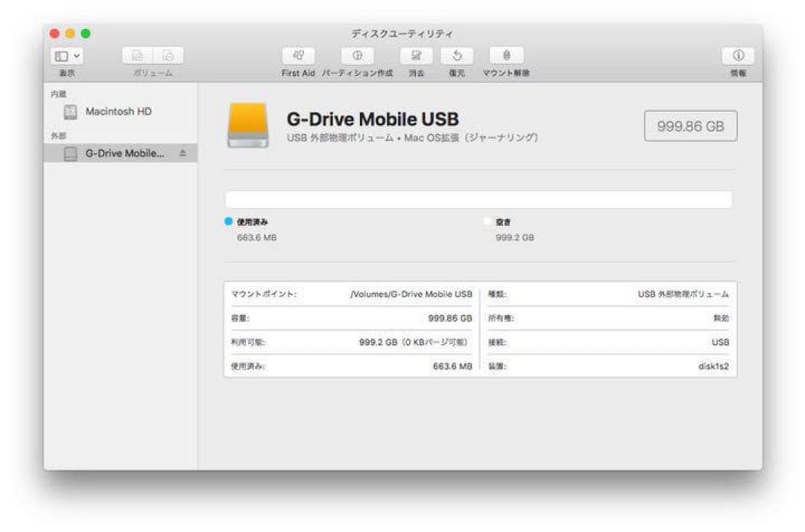This screenshot has height=532, width=805.
Task: Click the 所有権 無効 value
Action: tap(722, 318)
